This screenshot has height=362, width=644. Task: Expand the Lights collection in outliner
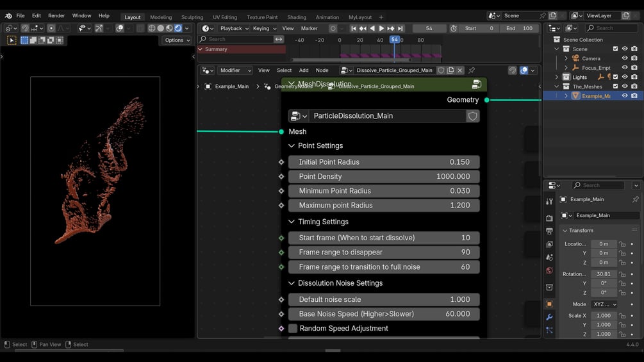coord(557,77)
